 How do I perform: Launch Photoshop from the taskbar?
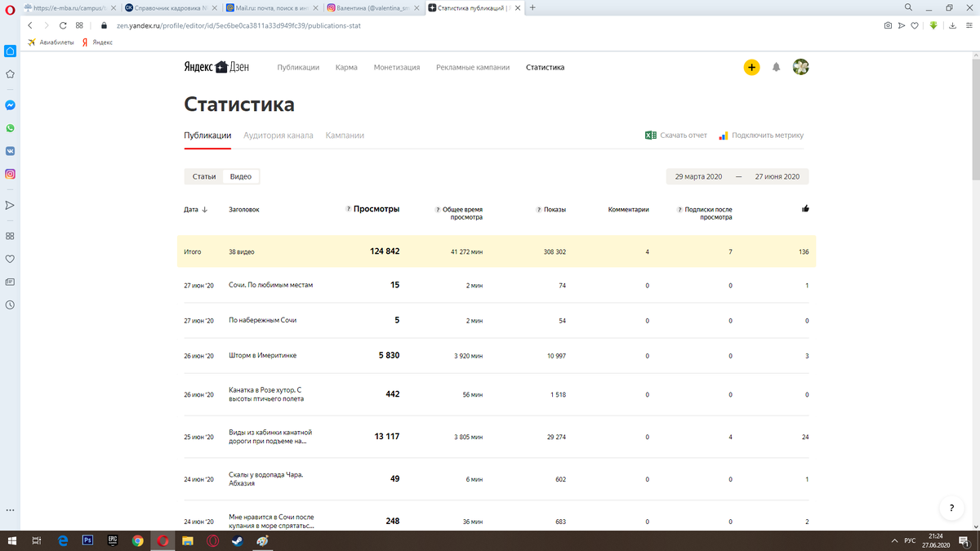coord(87,540)
